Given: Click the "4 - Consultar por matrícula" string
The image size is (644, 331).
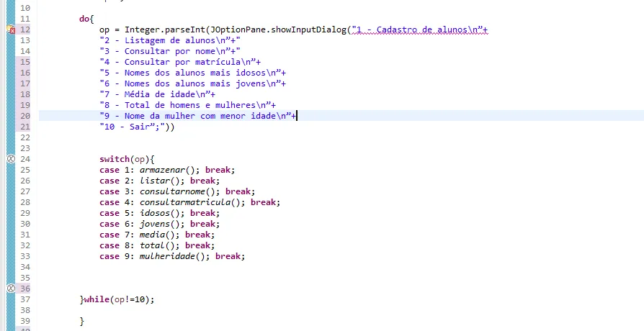Looking at the screenshot, I should pos(177,62).
